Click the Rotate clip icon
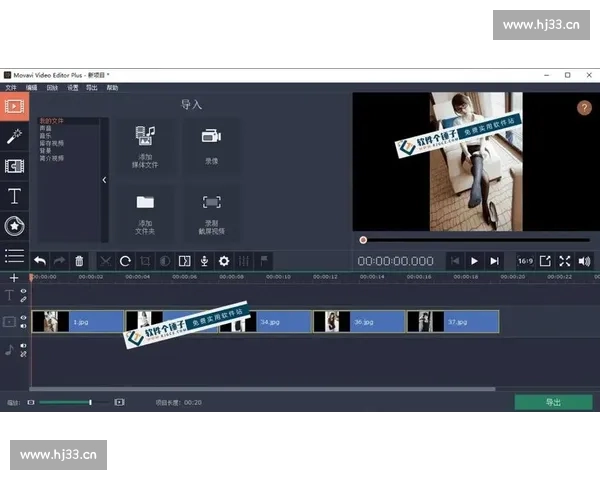The height and width of the screenshot is (480, 600). point(125,261)
